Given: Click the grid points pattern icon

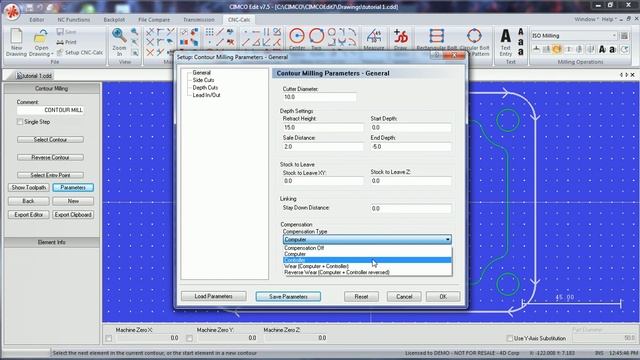Looking at the screenshot, I should click(x=209, y=32).
